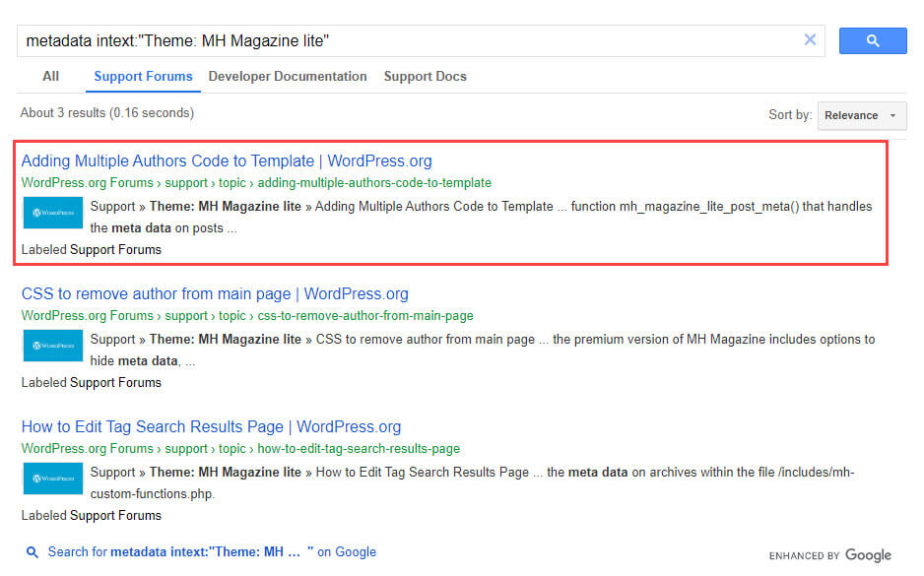Click the 'ENHANCED BY Google' branding
This screenshot has height=576, width=924.
(829, 555)
